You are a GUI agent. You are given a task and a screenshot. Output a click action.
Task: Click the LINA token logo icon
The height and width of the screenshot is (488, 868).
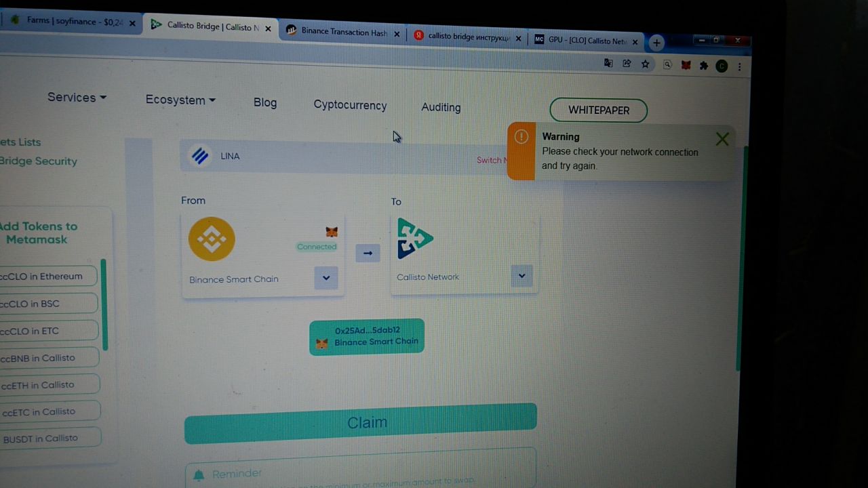pos(200,156)
